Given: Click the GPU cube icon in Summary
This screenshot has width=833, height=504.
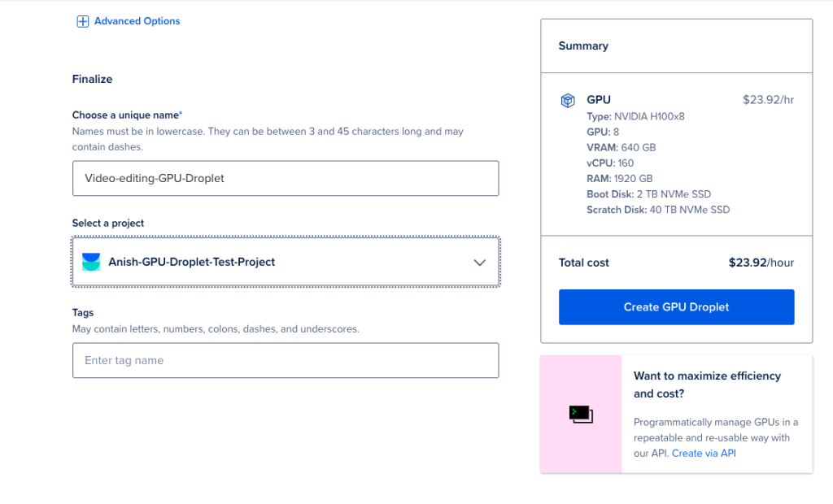Looking at the screenshot, I should point(567,100).
